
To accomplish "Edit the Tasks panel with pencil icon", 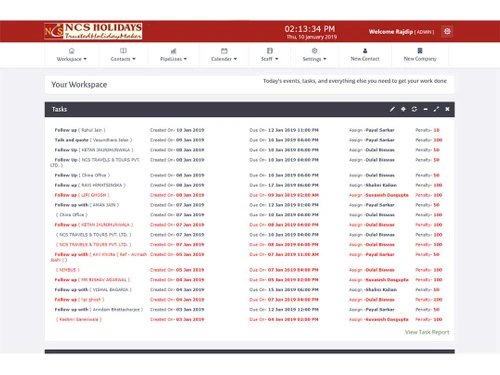I will pyautogui.click(x=392, y=109).
